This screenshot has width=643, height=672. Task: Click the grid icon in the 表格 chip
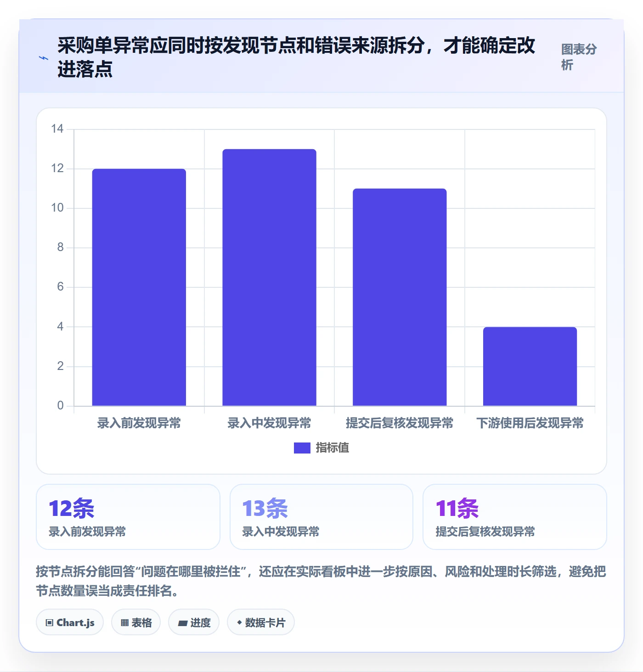pos(124,623)
